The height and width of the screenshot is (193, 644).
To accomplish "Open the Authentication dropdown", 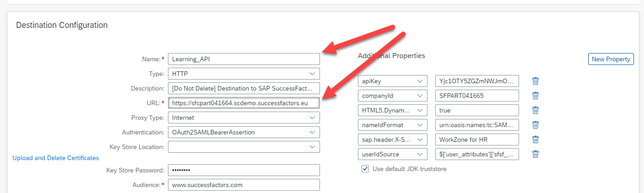I will click(312, 132).
